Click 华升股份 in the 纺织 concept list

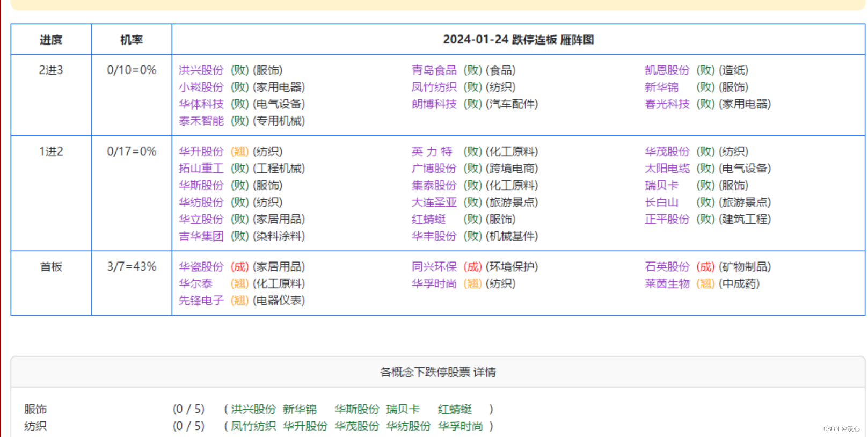click(305, 426)
